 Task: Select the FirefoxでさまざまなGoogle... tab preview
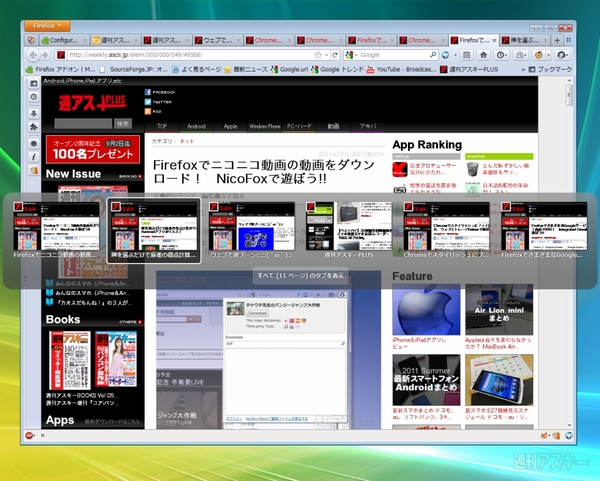tap(543, 230)
